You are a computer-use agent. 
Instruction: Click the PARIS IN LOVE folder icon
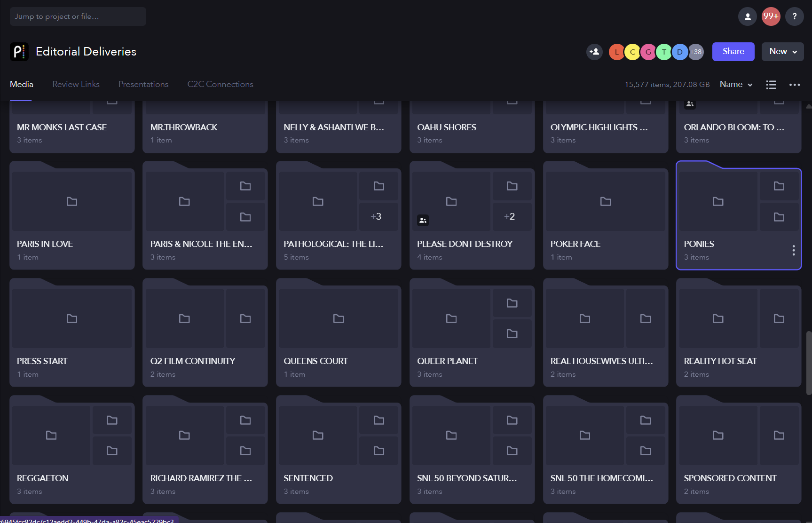click(x=72, y=202)
